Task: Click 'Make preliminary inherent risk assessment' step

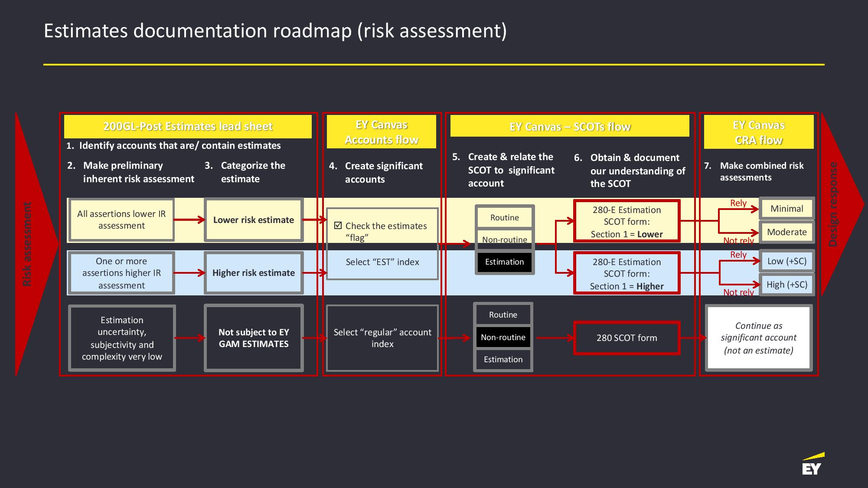Action: (131, 172)
